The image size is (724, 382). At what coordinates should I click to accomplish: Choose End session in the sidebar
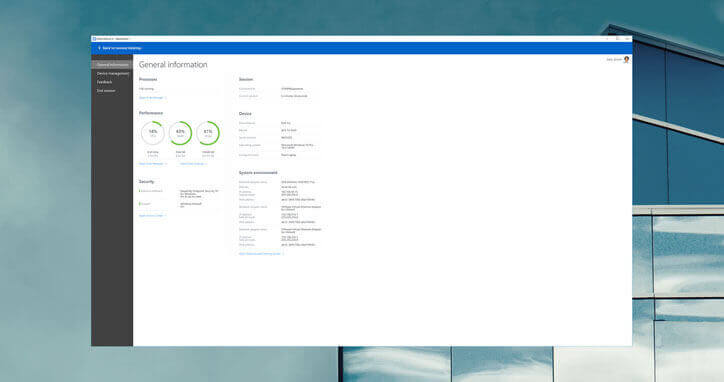click(106, 91)
